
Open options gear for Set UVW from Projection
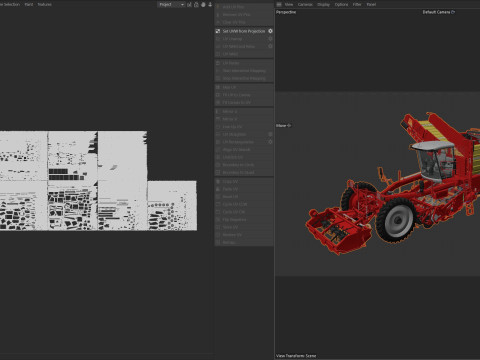point(270,31)
